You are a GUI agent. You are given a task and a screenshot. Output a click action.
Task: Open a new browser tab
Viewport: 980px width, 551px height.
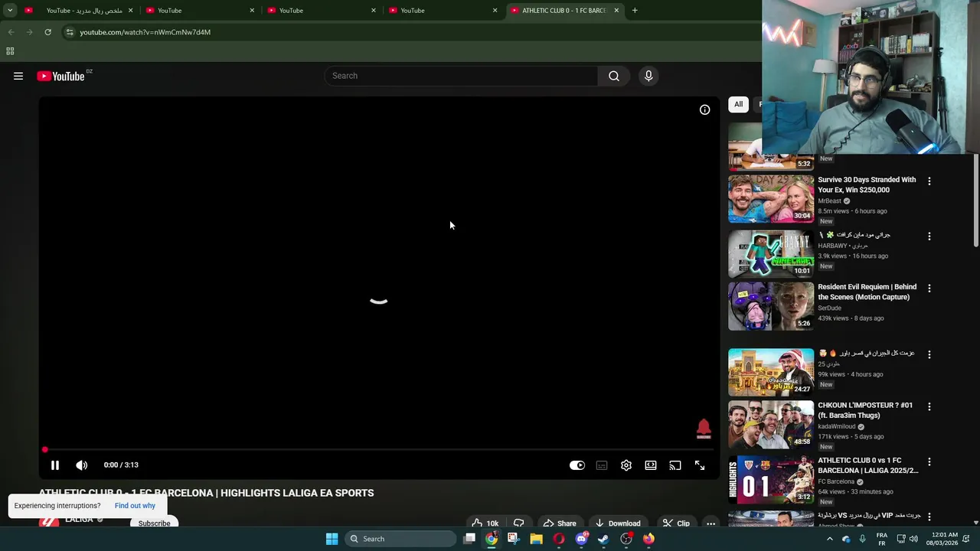635,11
